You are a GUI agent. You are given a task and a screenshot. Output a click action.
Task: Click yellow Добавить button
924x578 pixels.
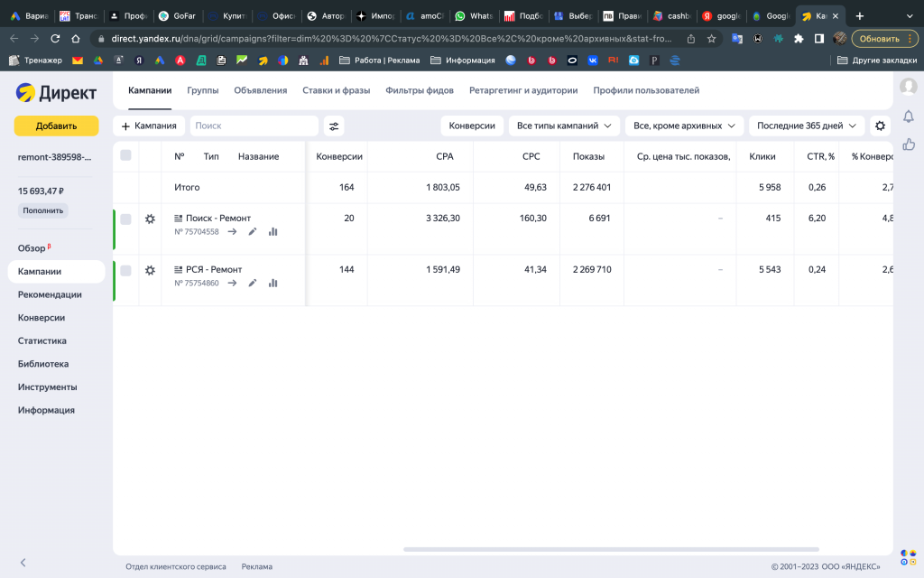[x=56, y=126]
